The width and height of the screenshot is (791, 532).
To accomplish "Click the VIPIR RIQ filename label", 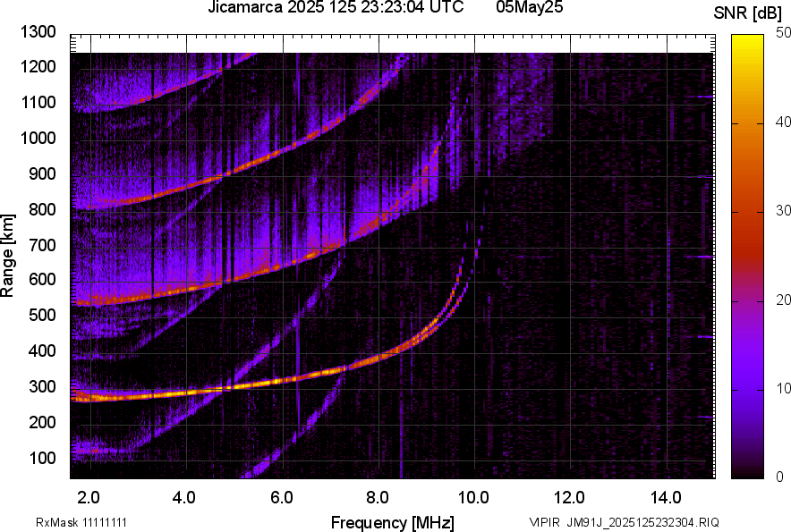I will (x=624, y=522).
